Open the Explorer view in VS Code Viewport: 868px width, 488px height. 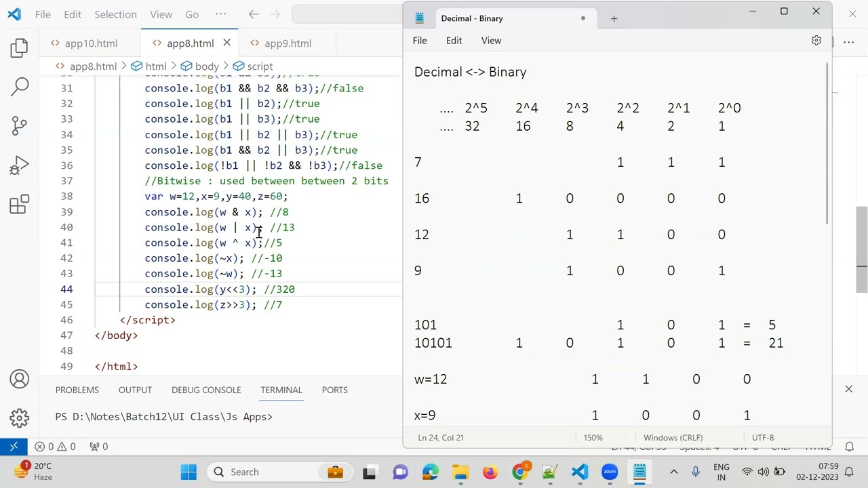point(20,47)
